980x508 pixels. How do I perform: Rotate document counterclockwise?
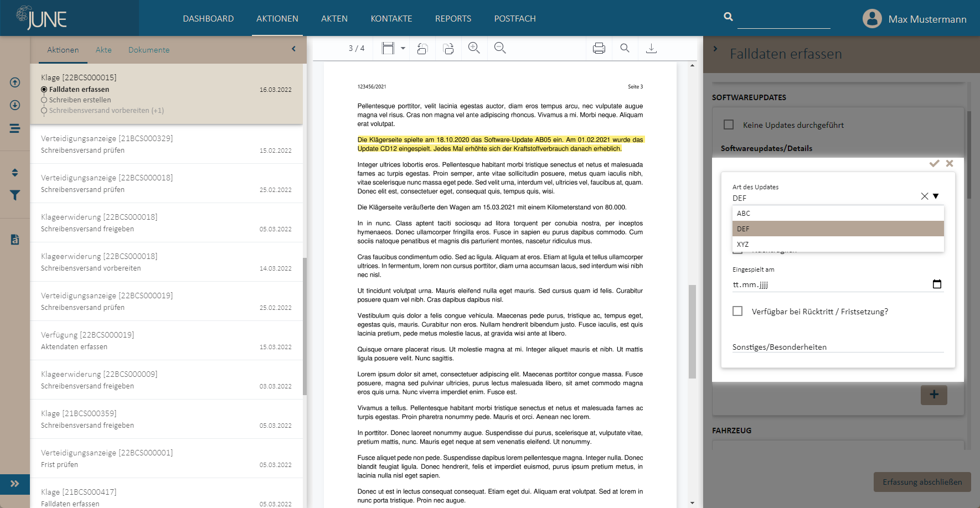point(422,49)
